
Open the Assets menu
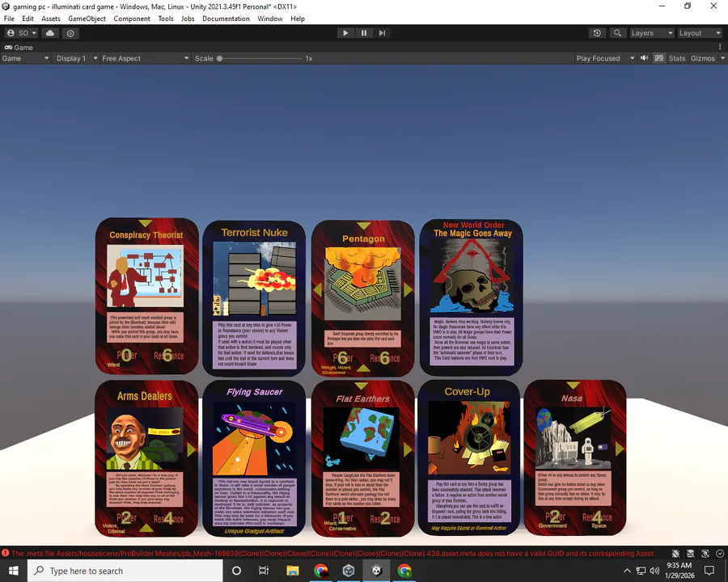tap(51, 19)
